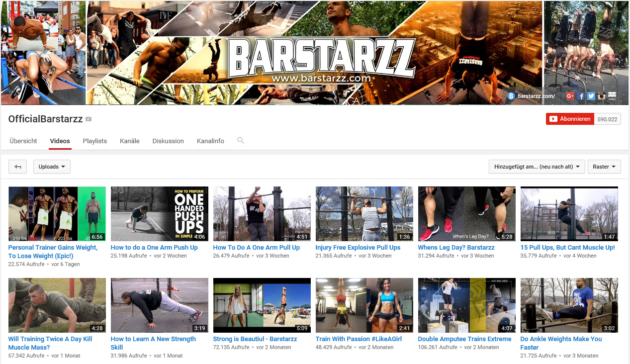Select the Übersicht tab
630x364 pixels.
tap(23, 141)
